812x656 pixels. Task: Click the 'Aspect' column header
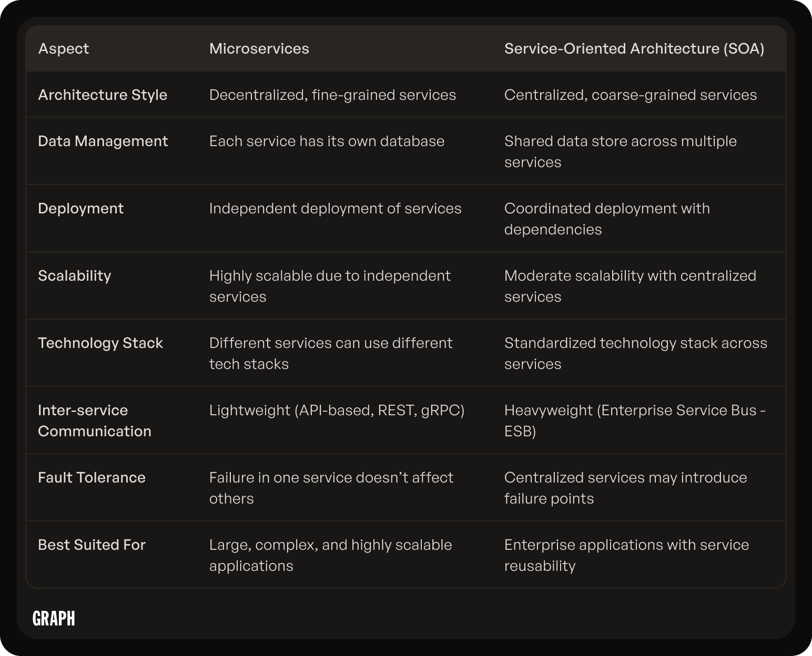[x=64, y=49]
